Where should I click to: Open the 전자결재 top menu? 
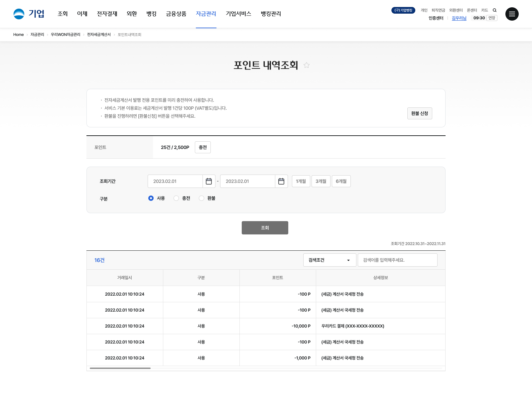click(x=107, y=14)
